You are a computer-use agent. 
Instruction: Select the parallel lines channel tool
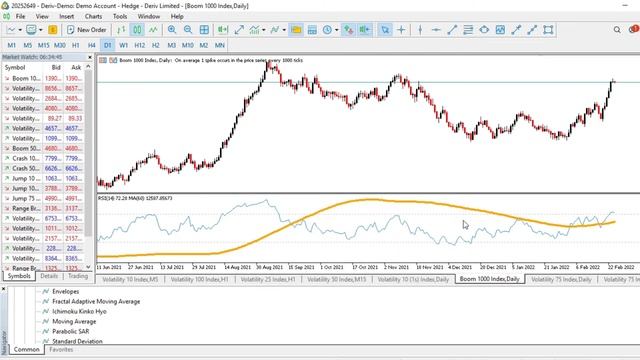click(x=468, y=30)
